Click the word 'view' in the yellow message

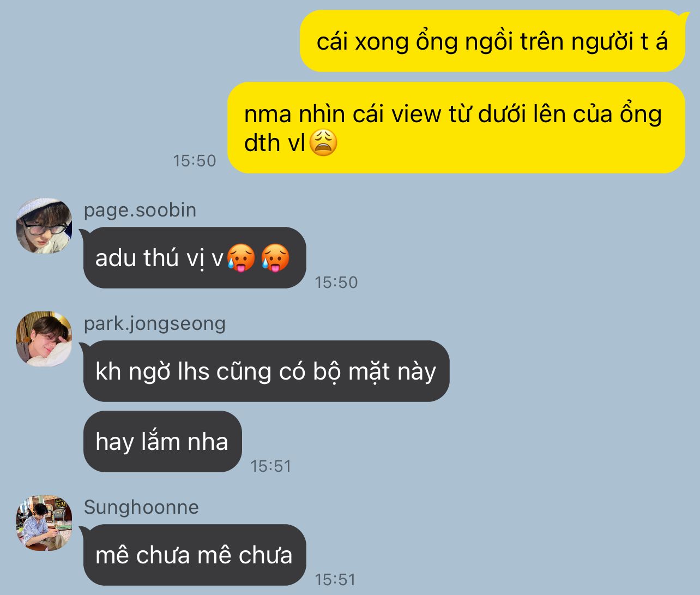(x=417, y=115)
